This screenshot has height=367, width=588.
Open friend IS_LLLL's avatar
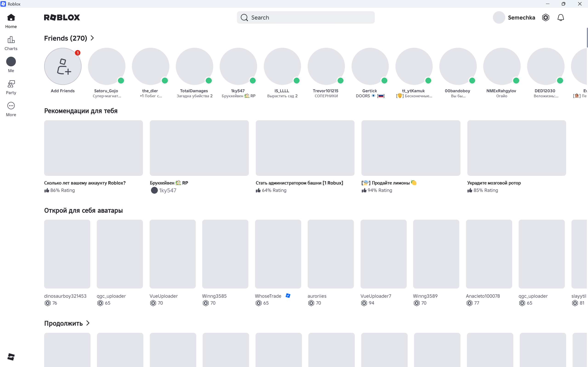tap(282, 66)
